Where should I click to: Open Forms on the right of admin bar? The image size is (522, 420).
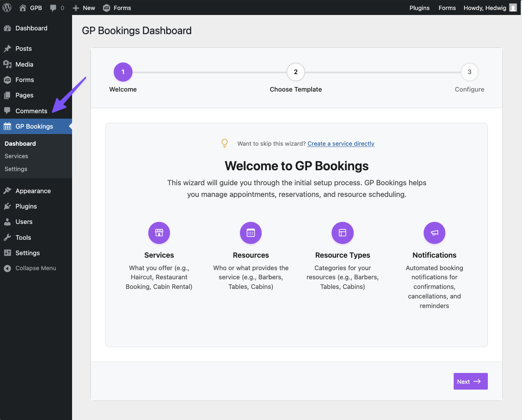tap(447, 8)
